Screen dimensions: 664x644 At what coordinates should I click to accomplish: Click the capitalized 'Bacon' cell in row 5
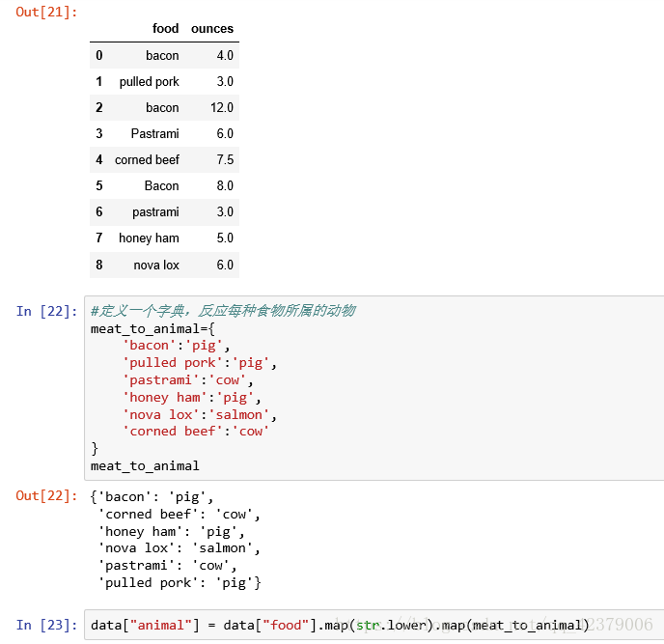[161, 185]
